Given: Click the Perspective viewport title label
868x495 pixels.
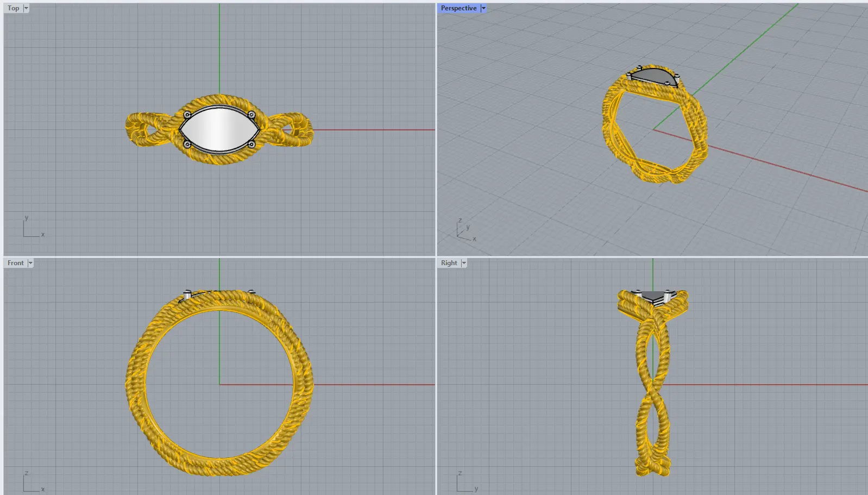Looking at the screenshot, I should [x=458, y=8].
